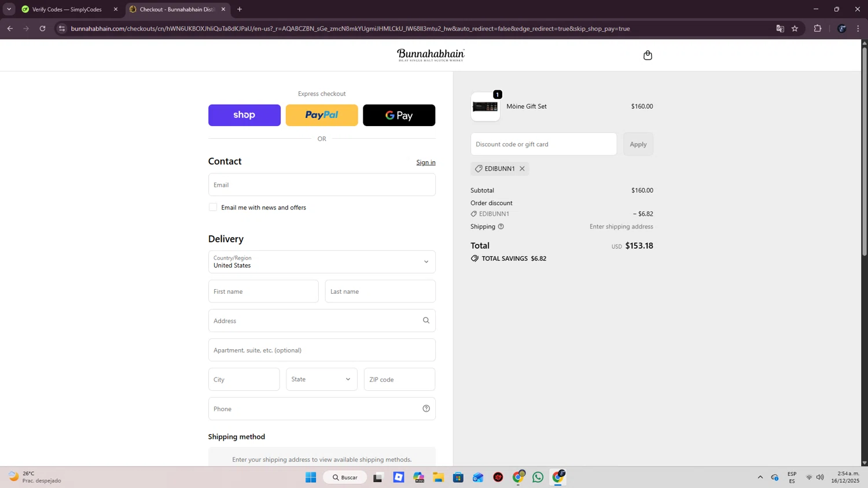
Task: Click the Mòine Gift Set product thumbnail
Action: click(x=486, y=107)
